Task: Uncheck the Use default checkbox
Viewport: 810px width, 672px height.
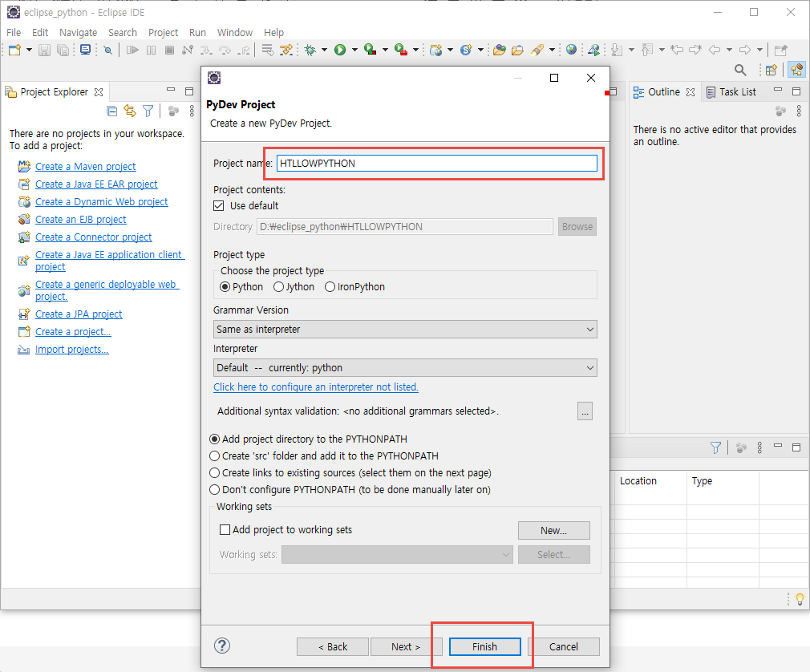Action: coord(218,205)
